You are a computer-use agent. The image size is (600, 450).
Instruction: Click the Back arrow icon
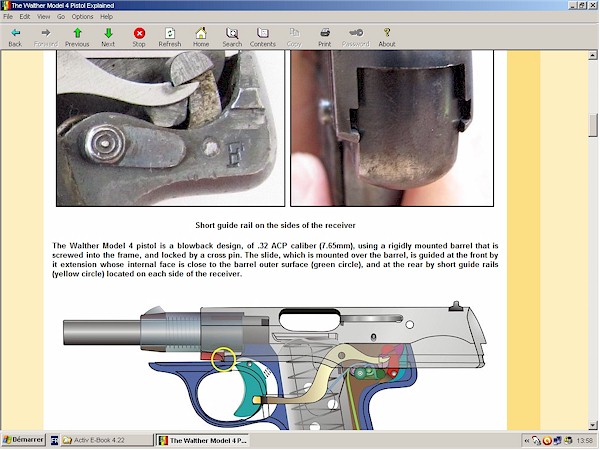coord(15,33)
